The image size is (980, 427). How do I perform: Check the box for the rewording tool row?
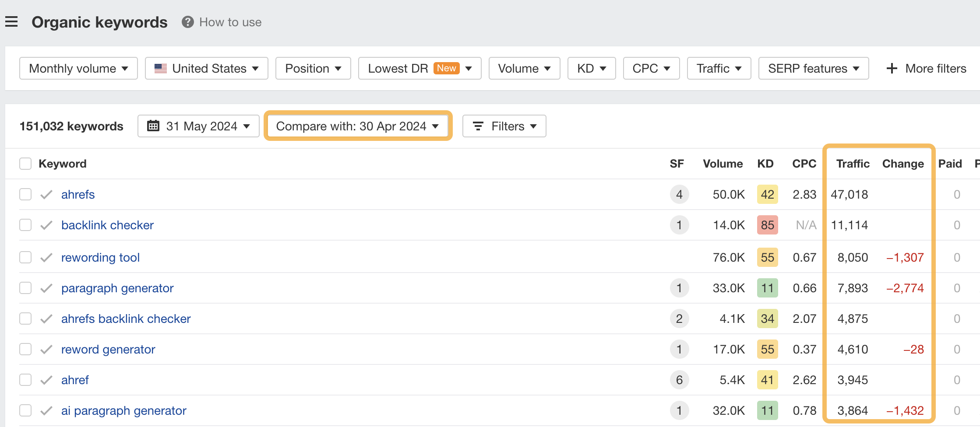tap(25, 257)
